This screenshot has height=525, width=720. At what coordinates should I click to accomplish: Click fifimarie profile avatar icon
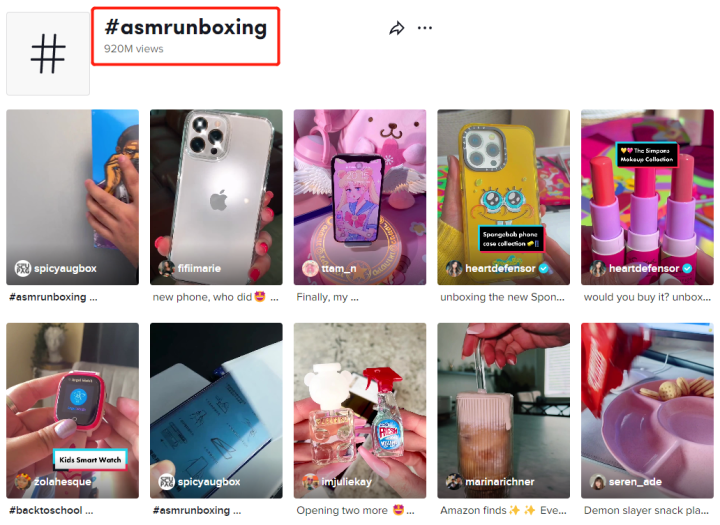(x=166, y=268)
